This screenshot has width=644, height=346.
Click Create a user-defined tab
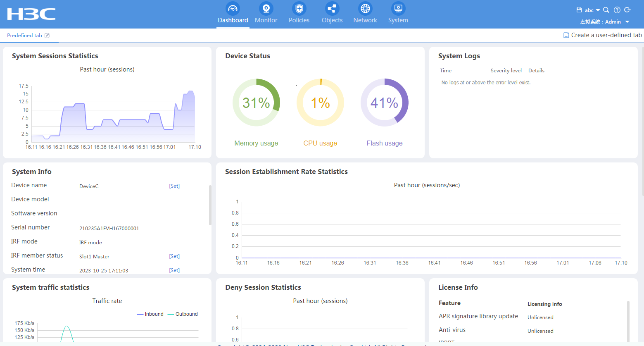click(x=603, y=35)
